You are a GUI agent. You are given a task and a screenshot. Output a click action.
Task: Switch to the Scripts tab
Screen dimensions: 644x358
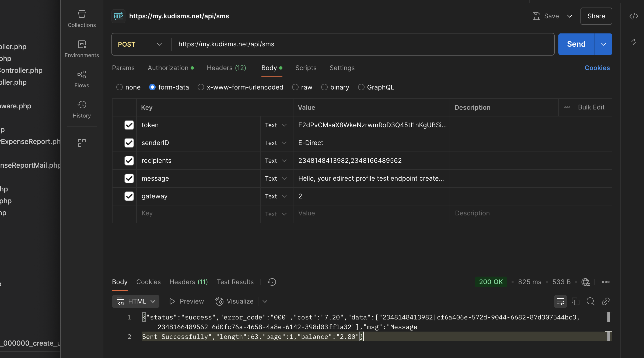coord(306,68)
